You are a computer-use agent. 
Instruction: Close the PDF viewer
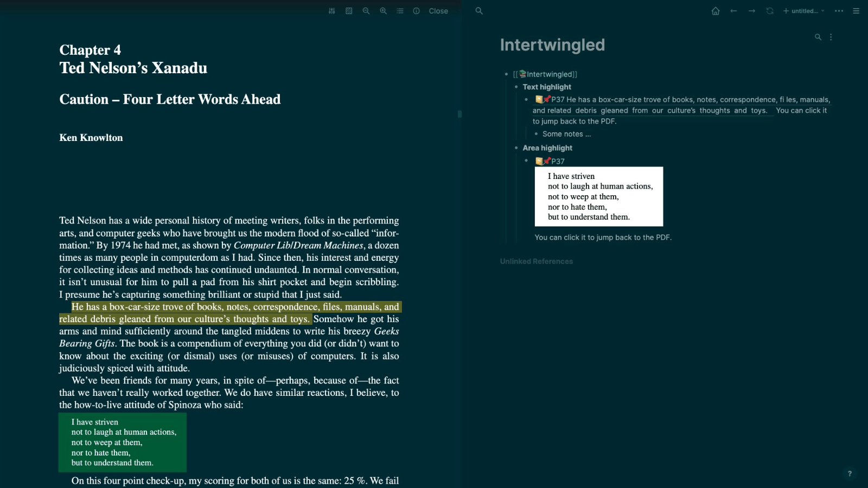(x=438, y=11)
